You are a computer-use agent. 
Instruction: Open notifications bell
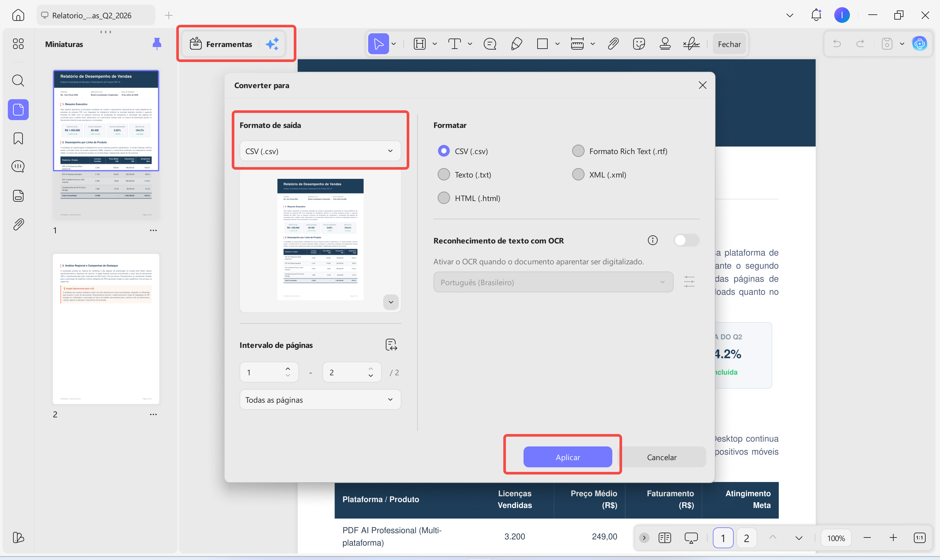[x=816, y=15]
